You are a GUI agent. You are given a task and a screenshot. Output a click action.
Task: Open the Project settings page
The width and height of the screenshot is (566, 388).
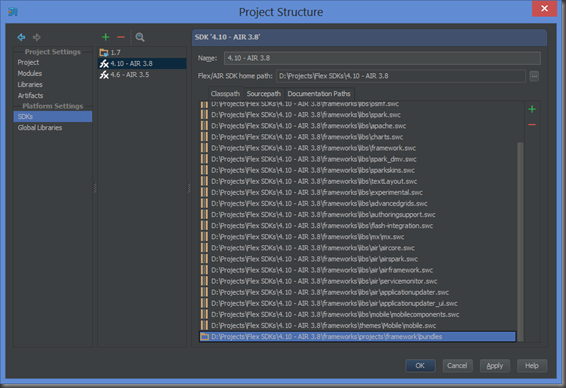click(x=53, y=62)
